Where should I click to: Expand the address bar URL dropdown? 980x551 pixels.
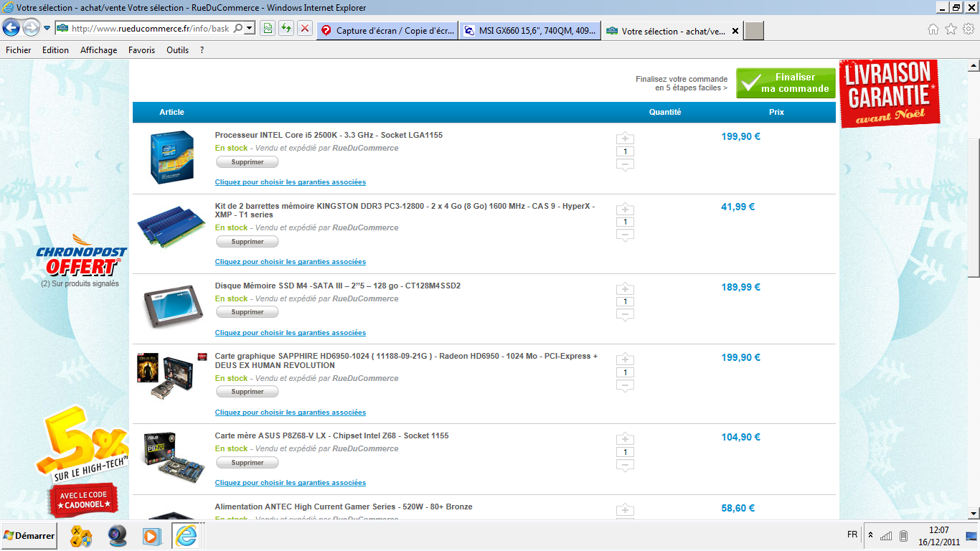tap(250, 29)
